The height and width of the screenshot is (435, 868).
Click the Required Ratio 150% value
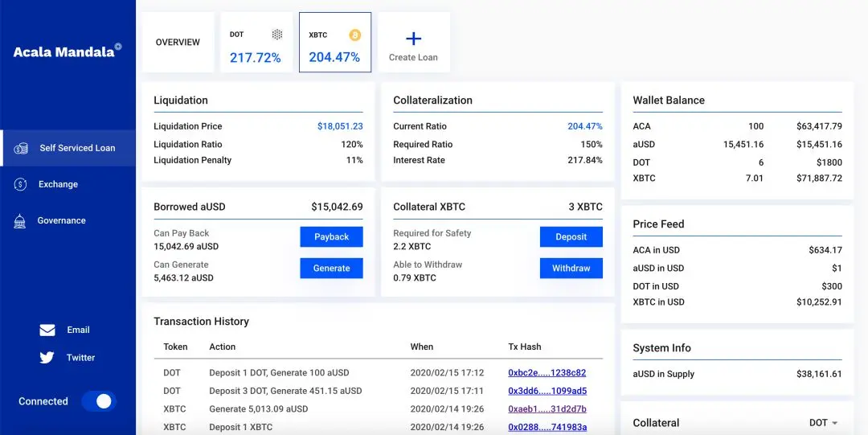point(592,144)
